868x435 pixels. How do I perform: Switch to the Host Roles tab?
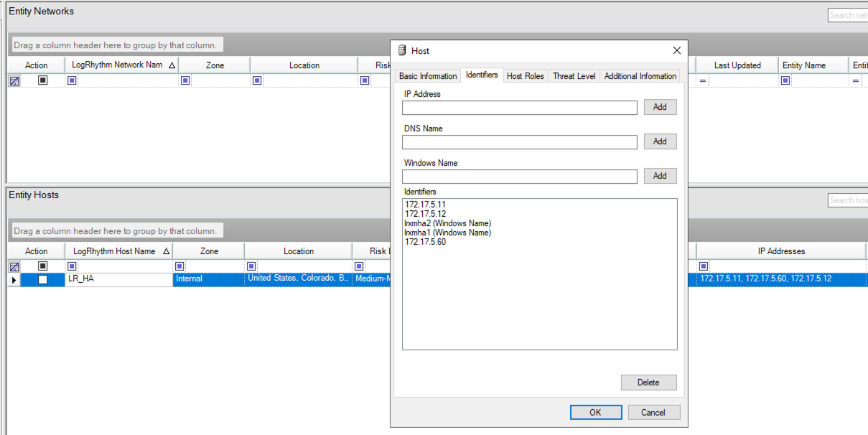tap(525, 76)
